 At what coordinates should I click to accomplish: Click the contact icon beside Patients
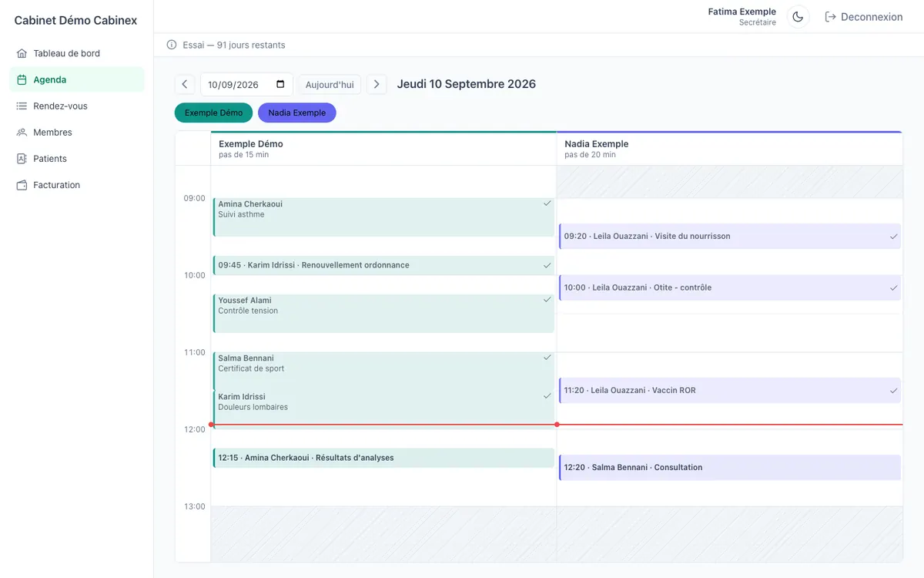(x=22, y=158)
